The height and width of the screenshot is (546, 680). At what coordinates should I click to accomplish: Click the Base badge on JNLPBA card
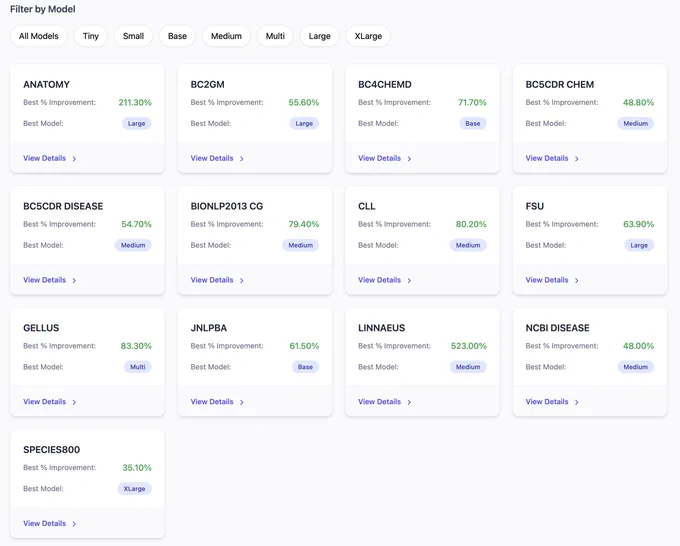(305, 367)
